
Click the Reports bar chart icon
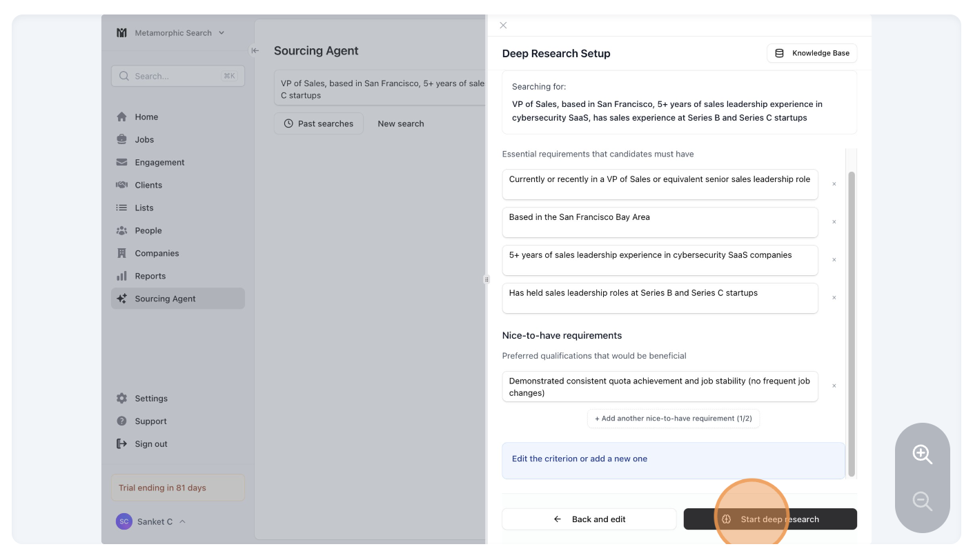(x=121, y=276)
